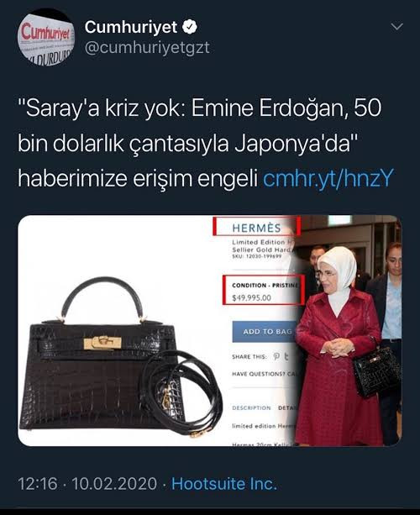Click the Pinterest share icon
This screenshot has height=515, width=420.
(276, 356)
